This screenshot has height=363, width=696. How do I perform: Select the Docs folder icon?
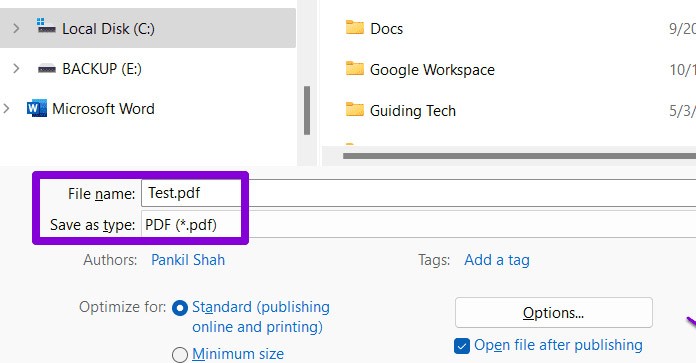[355, 28]
